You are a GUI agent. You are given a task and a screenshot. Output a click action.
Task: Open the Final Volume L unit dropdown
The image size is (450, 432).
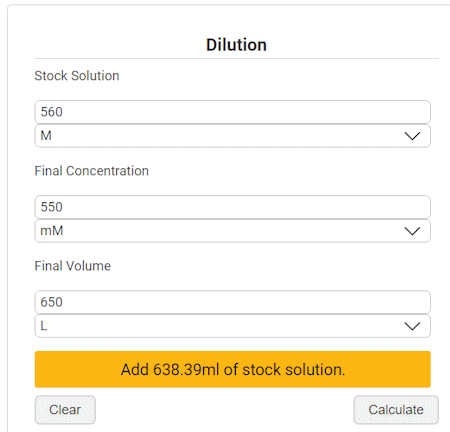[x=233, y=326]
